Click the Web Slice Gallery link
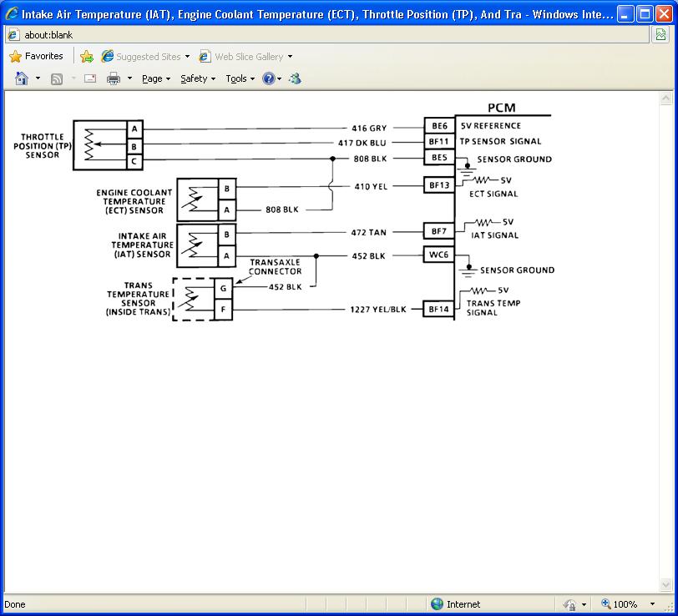This screenshot has height=616, width=678. pyautogui.click(x=245, y=57)
